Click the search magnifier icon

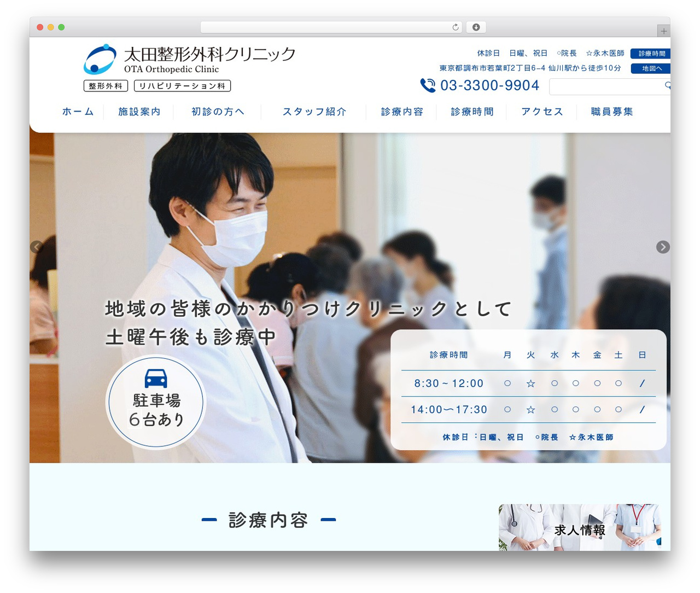pos(667,85)
